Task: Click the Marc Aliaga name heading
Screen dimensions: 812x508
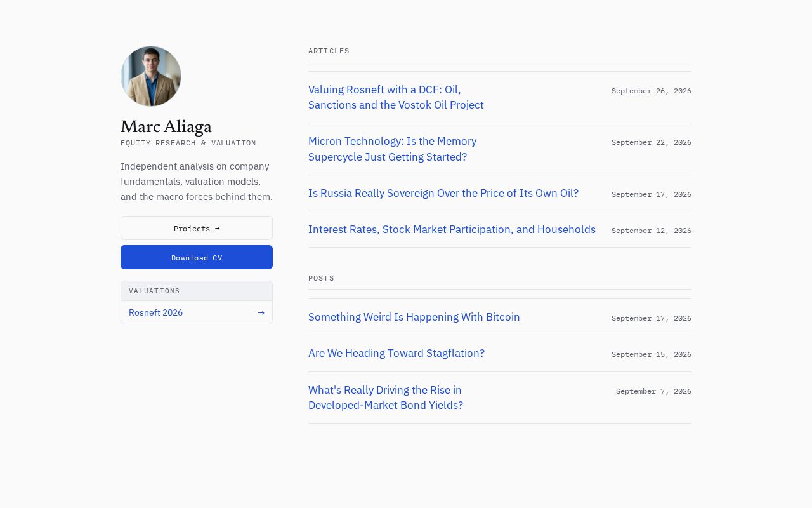Action: coord(166,126)
